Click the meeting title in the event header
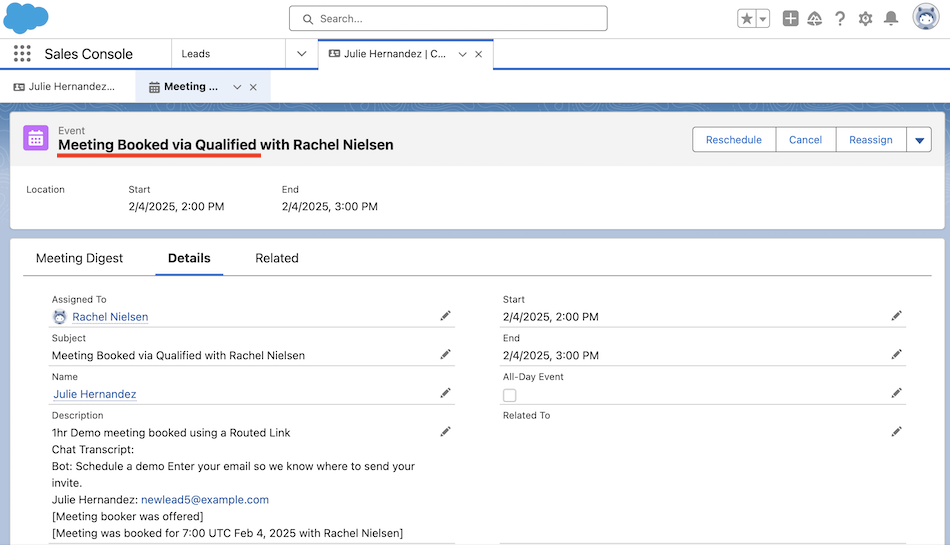The width and height of the screenshot is (950, 545). tap(226, 145)
